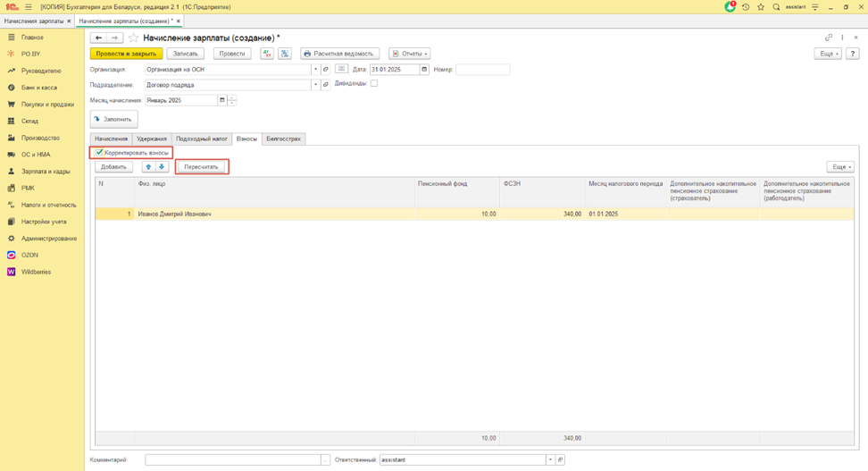
Task: Open the main hamburger menu
Action: [x=29, y=7]
